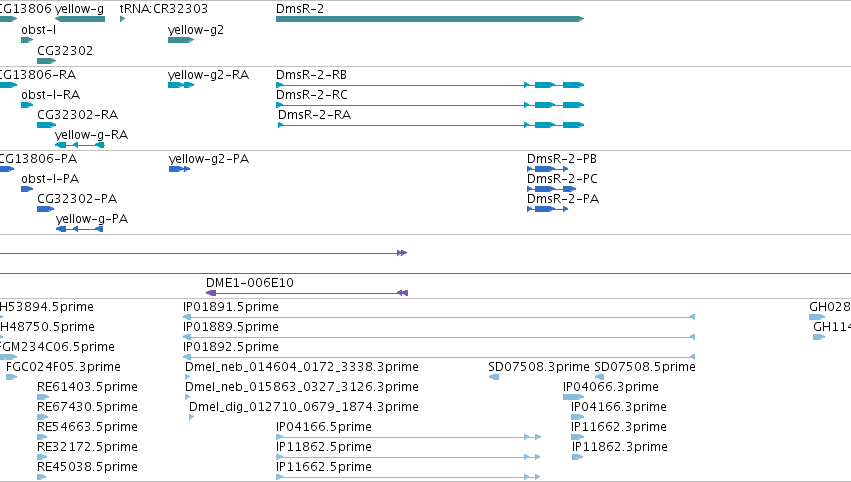Image resolution: width=851 pixels, height=482 pixels.
Task: Click the yellow-g2-PA protein label
Action: coord(209,159)
